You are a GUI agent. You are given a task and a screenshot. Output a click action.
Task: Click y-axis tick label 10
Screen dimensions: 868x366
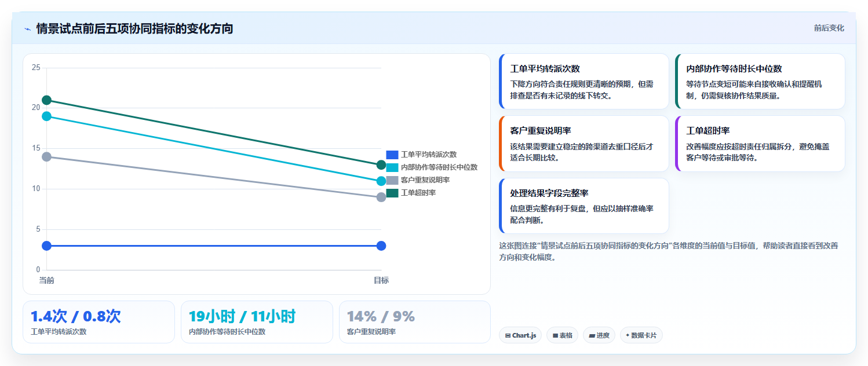36,189
